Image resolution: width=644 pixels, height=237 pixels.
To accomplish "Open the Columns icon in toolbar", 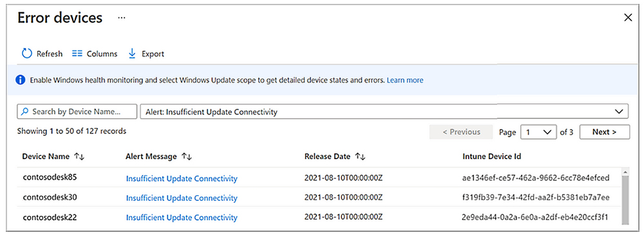I will 77,53.
